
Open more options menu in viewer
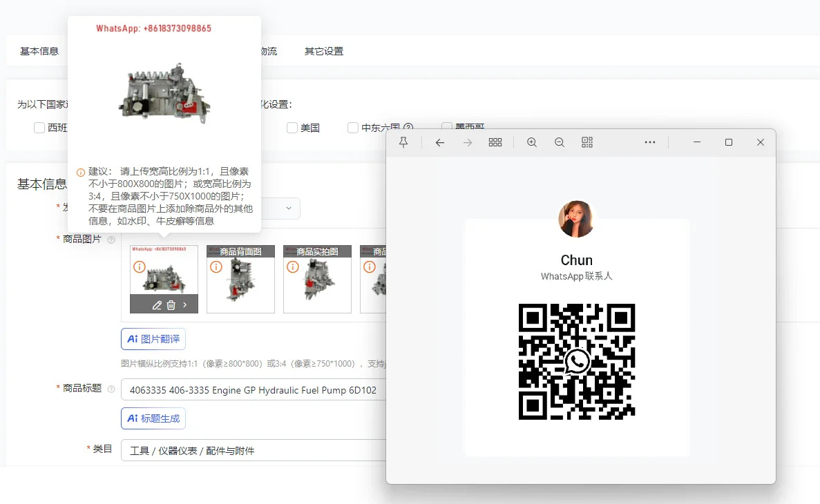click(650, 142)
